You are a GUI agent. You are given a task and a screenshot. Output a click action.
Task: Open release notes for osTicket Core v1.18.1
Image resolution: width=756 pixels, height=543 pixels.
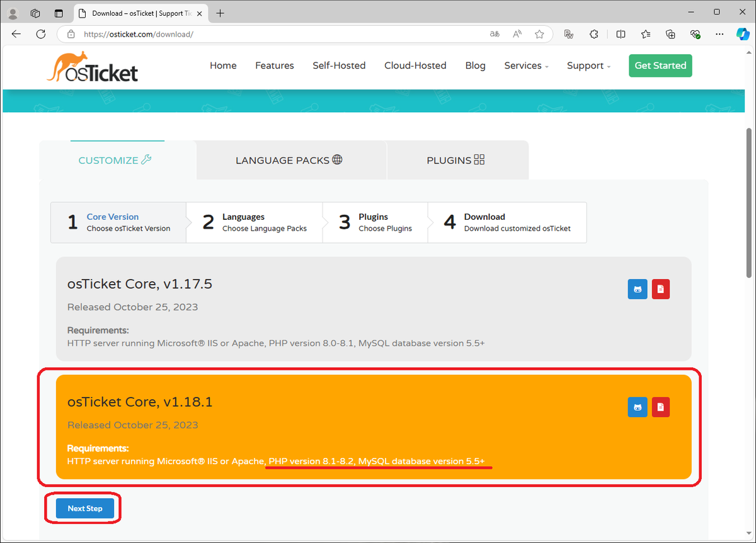pyautogui.click(x=660, y=407)
